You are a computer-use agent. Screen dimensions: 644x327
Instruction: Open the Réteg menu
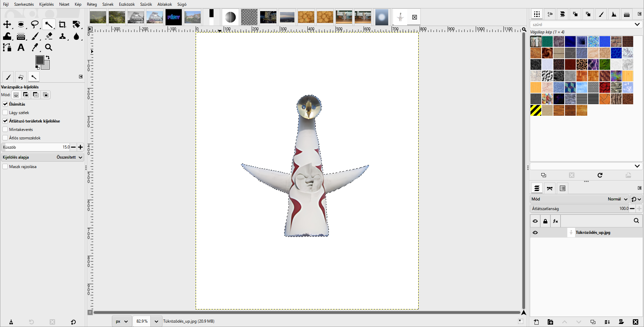point(92,4)
